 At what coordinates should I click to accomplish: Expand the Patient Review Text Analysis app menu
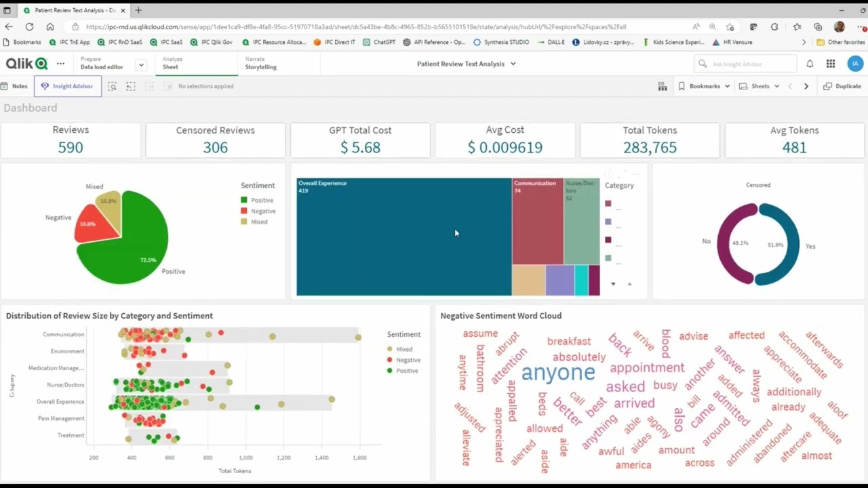(x=467, y=64)
